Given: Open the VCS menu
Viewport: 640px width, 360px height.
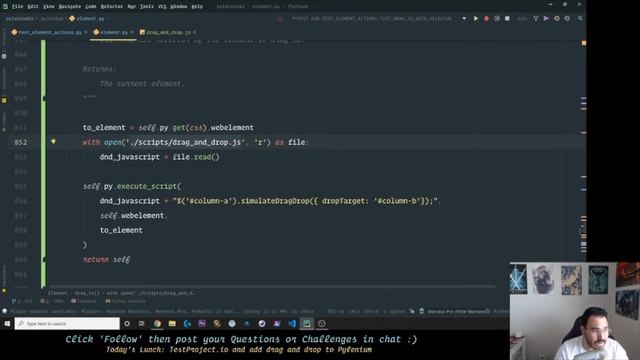Looking at the screenshot, I should point(162,7).
